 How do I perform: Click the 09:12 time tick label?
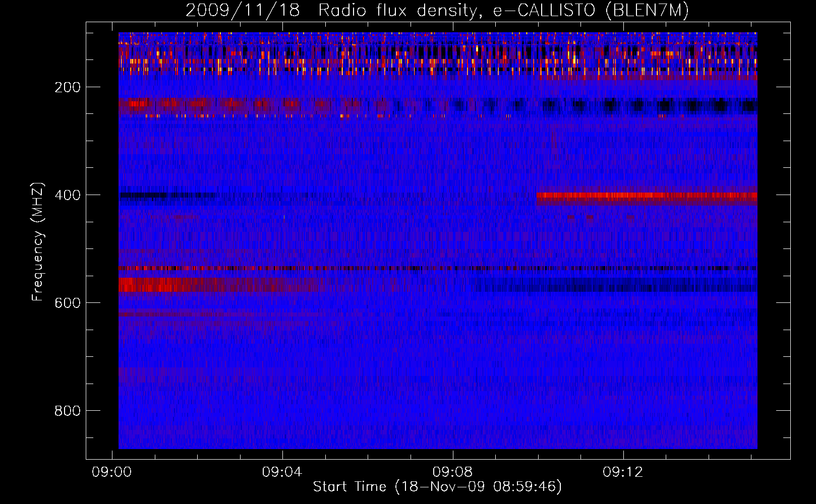[x=623, y=472]
